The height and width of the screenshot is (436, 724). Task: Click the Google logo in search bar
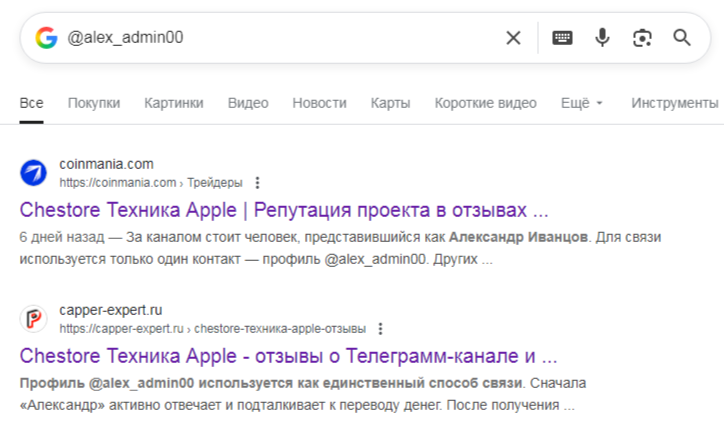click(x=46, y=38)
